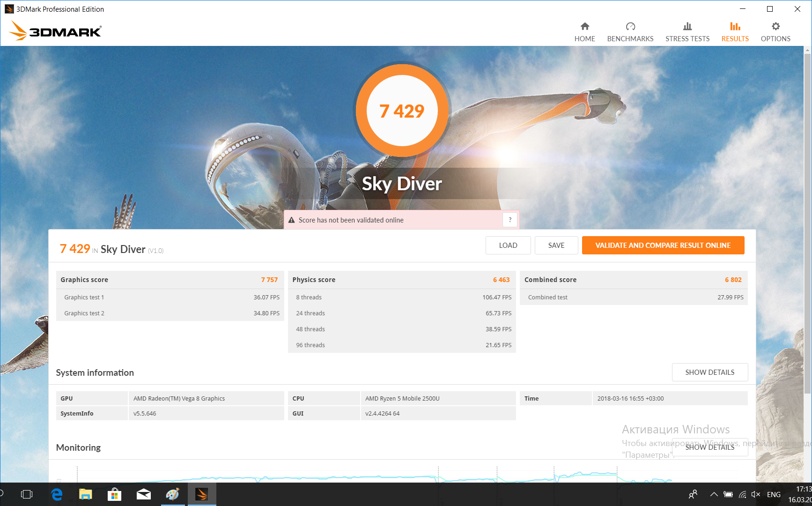Click the Graphics score value 7 757

pos(269,280)
